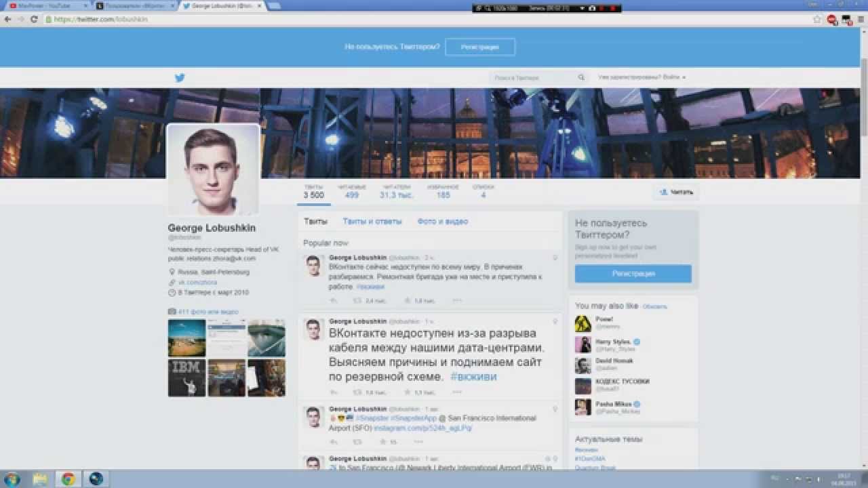The image size is (868, 488).
Task: Select the 'Фото и видео' tab
Action: (x=443, y=222)
